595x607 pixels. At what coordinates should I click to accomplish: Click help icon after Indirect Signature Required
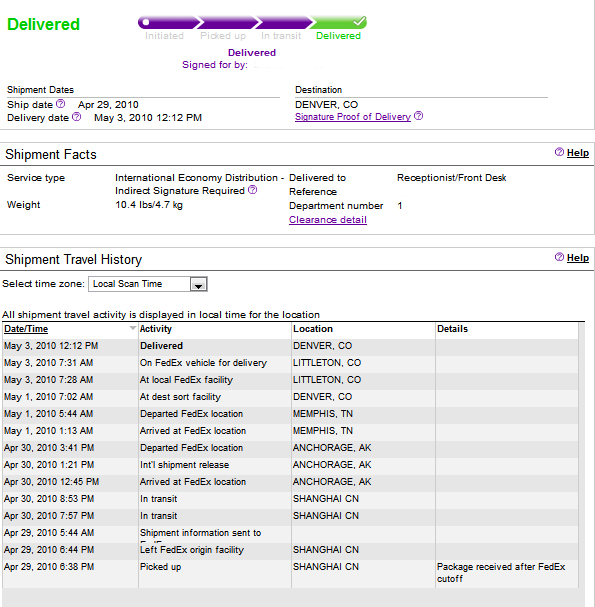(x=252, y=190)
